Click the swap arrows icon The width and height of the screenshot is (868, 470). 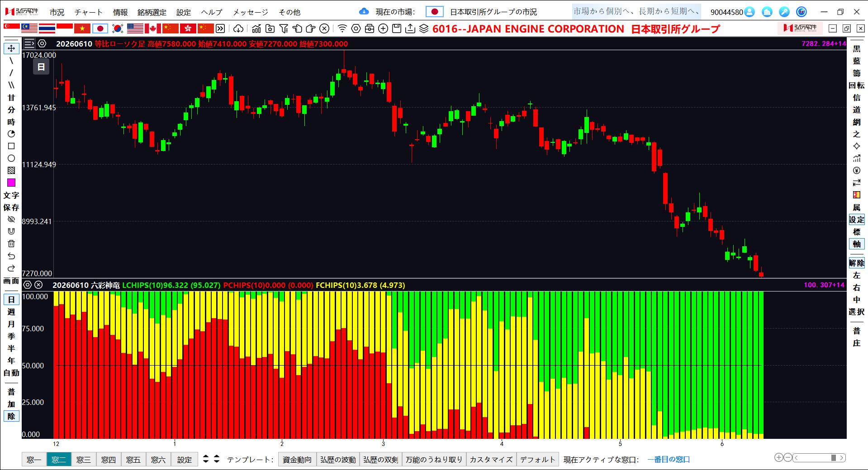click(x=857, y=183)
